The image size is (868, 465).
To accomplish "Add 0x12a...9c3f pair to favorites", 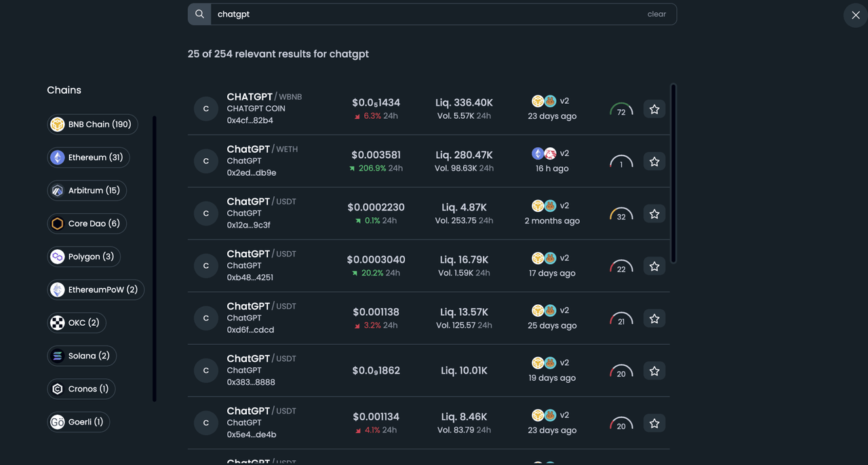I will 654,214.
